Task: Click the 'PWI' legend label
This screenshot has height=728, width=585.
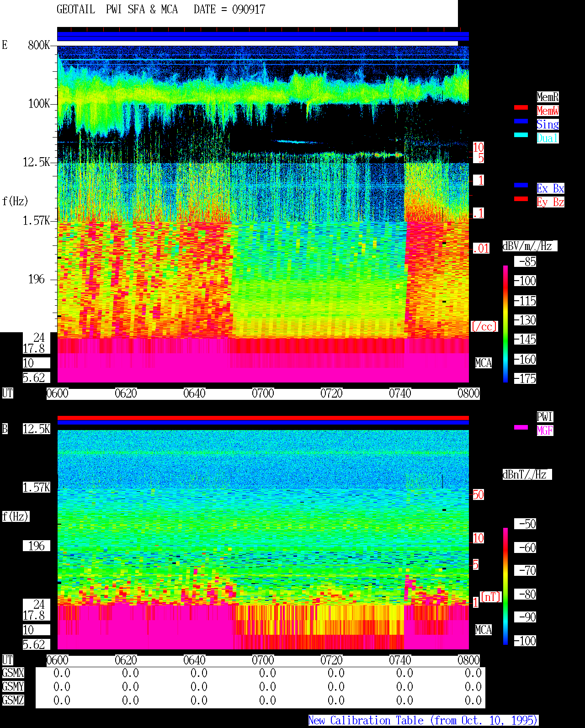Action: [x=545, y=417]
